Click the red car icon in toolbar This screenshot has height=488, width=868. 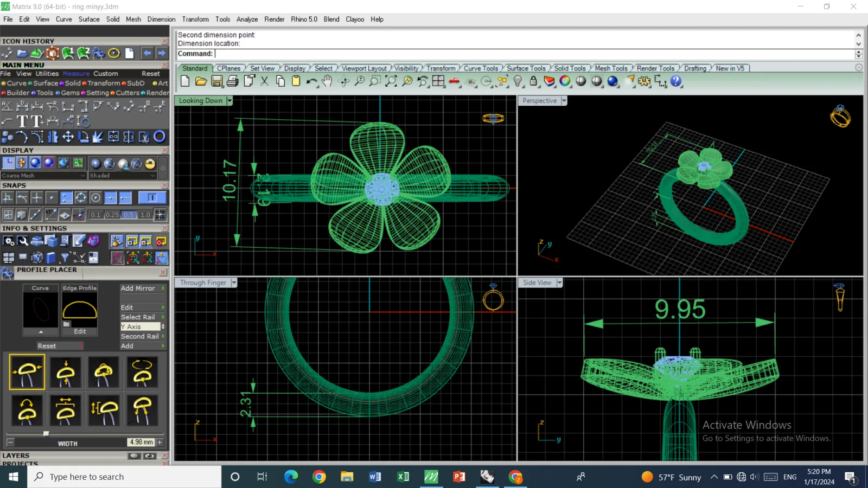coord(455,81)
